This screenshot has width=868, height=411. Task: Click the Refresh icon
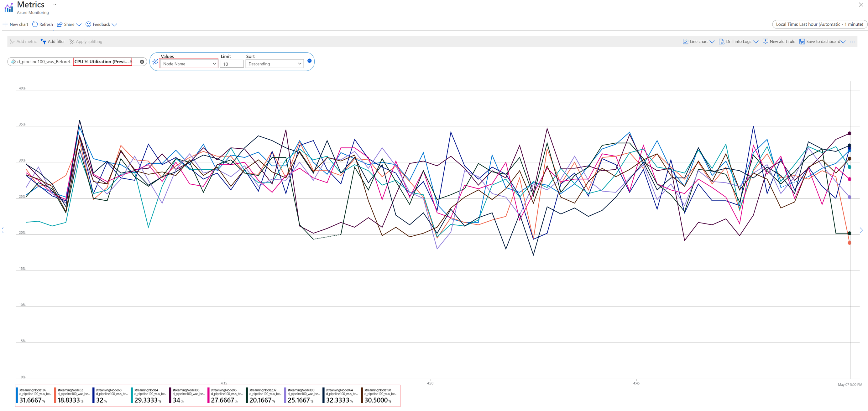click(x=35, y=24)
